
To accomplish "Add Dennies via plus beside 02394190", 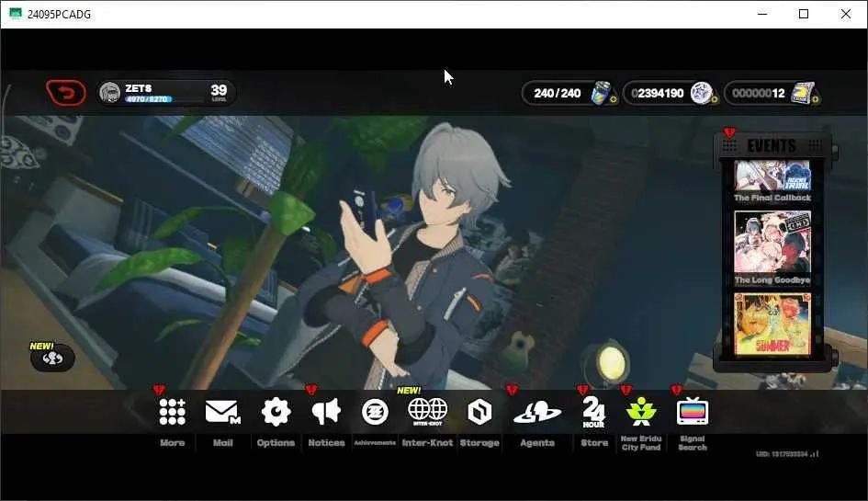I will 715,100.
